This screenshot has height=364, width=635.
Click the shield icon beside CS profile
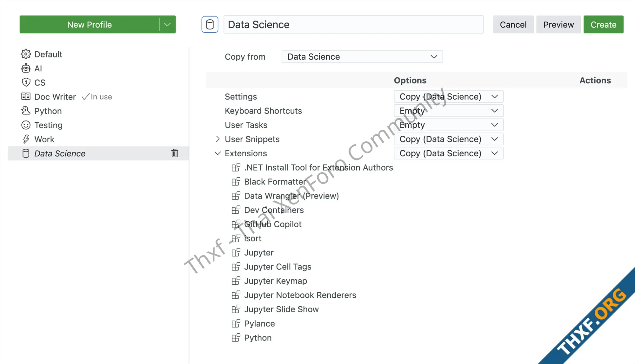tap(26, 82)
